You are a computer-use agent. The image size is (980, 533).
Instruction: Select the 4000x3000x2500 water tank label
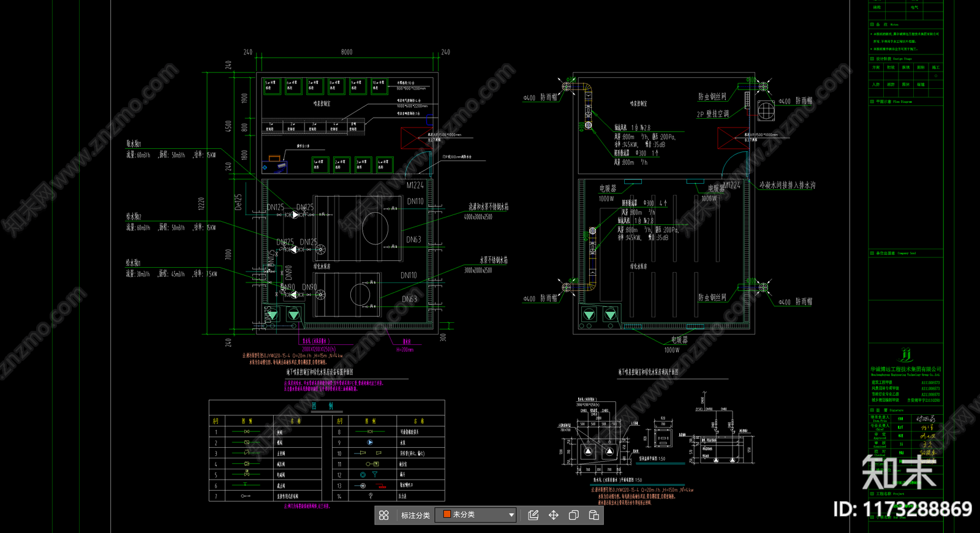click(478, 217)
